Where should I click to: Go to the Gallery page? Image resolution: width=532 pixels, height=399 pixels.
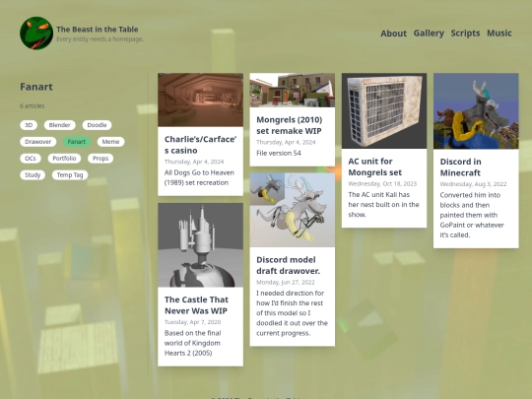[x=429, y=33]
